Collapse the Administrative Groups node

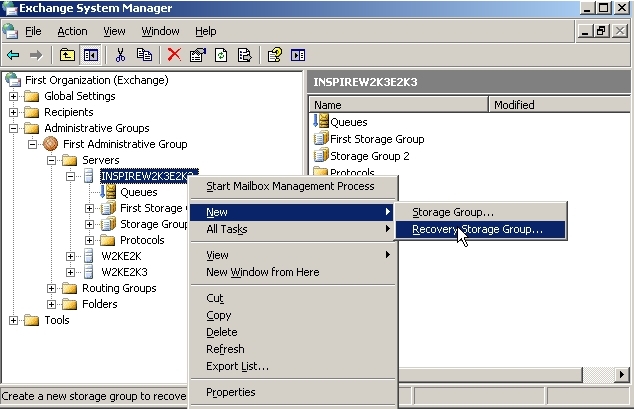tap(13, 128)
